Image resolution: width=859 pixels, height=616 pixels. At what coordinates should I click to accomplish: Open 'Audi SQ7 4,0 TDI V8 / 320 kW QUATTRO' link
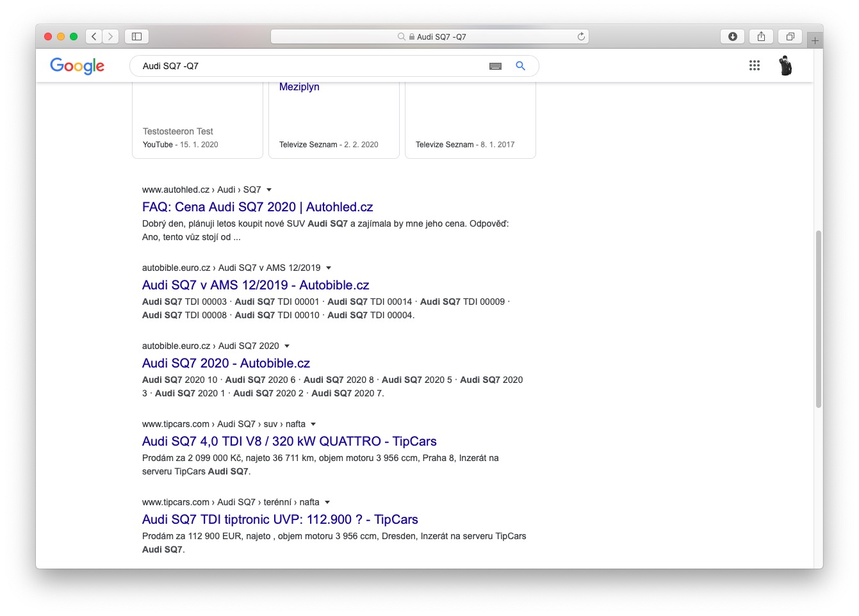290,441
